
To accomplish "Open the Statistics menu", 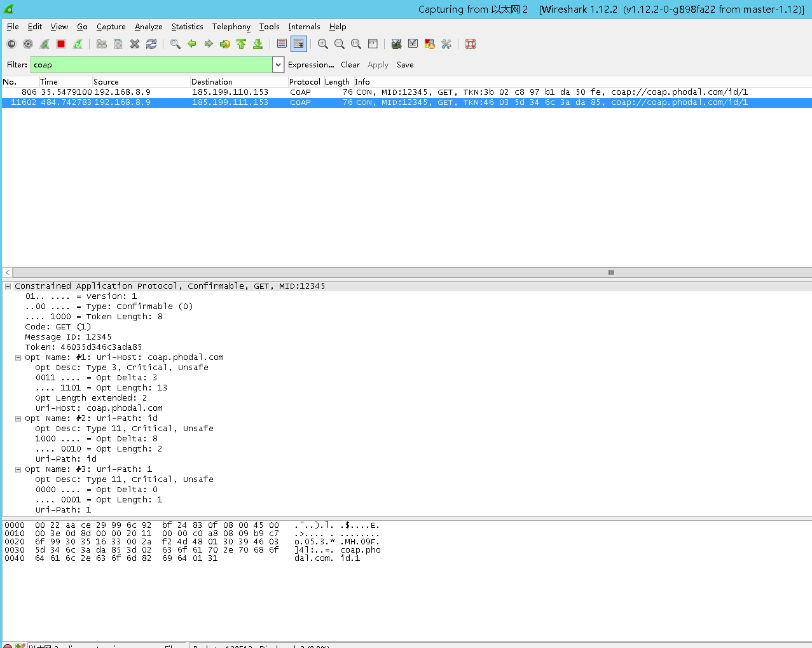I will (x=188, y=27).
